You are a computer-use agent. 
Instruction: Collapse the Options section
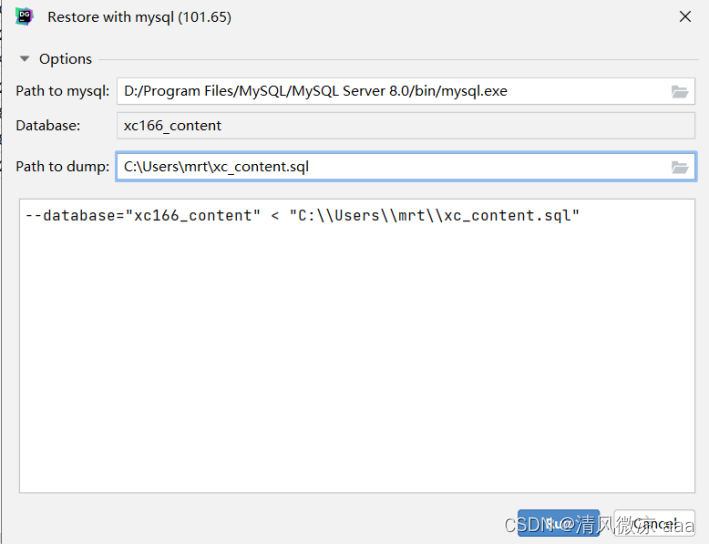[x=24, y=59]
